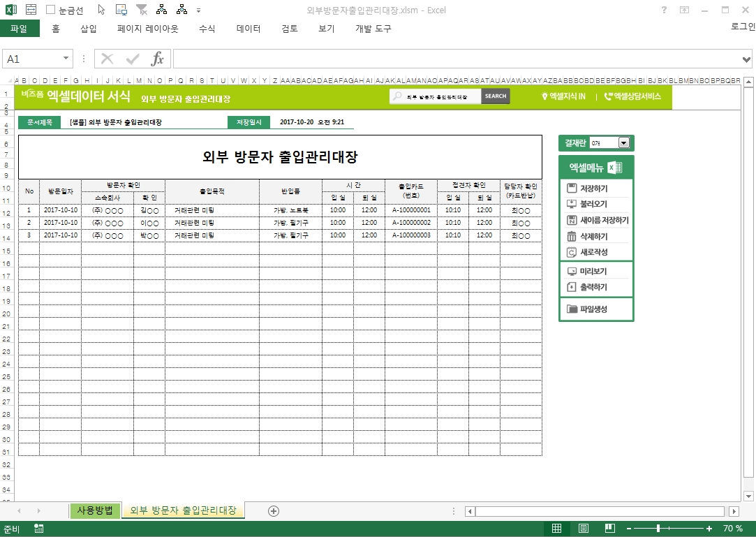Switch to Normal view icon

coord(556,529)
